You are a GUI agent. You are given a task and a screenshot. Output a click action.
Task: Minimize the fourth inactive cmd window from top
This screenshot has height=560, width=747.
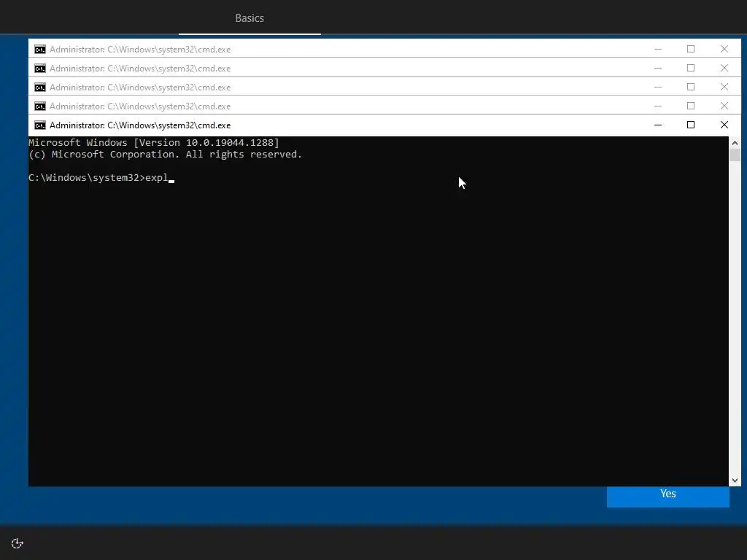point(658,106)
